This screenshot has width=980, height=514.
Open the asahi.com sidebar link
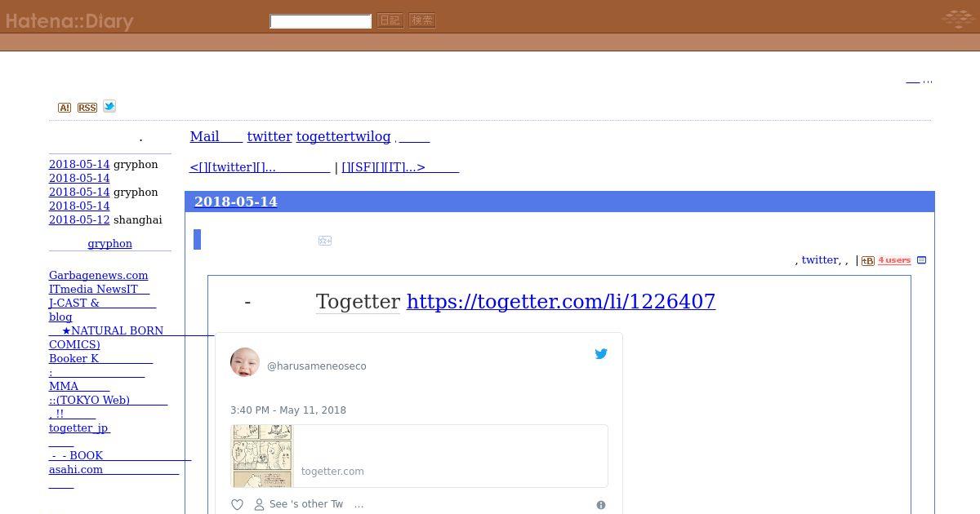tap(114, 470)
